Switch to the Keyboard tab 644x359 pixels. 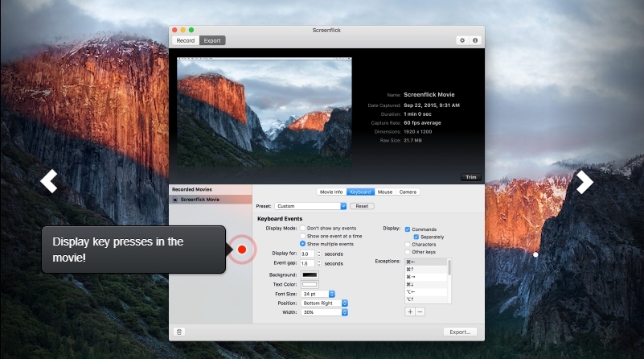[x=361, y=192]
